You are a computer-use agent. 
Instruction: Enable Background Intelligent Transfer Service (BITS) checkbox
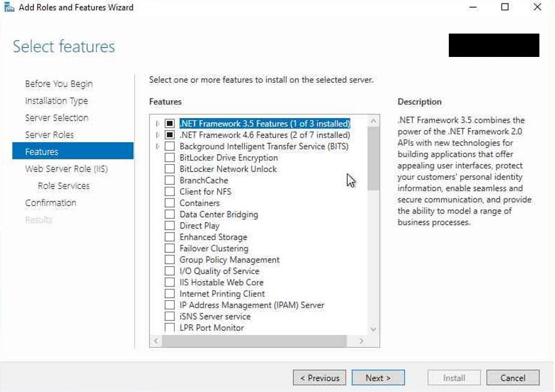point(170,146)
